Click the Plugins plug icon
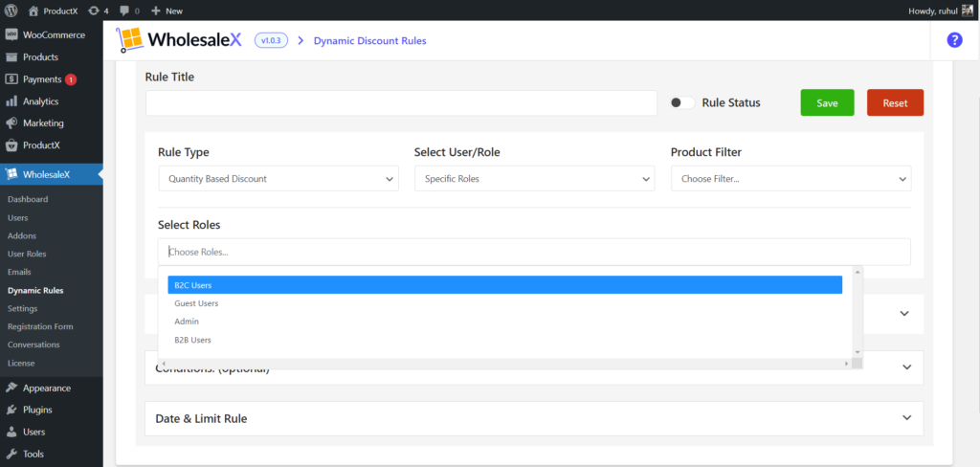The width and height of the screenshot is (980, 467). pos(11,410)
